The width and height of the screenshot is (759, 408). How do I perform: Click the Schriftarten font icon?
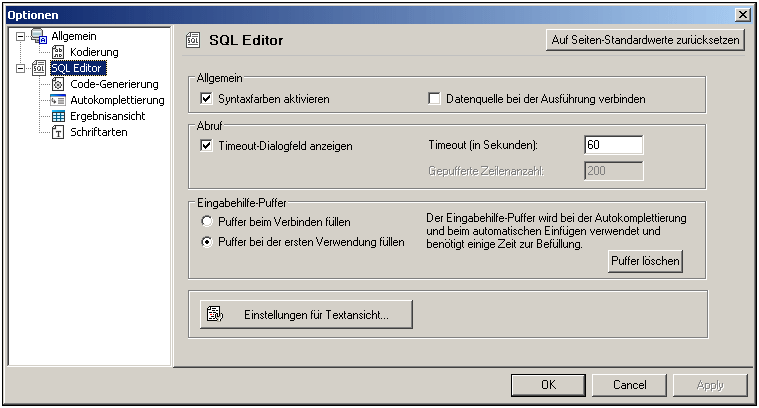click(59, 132)
